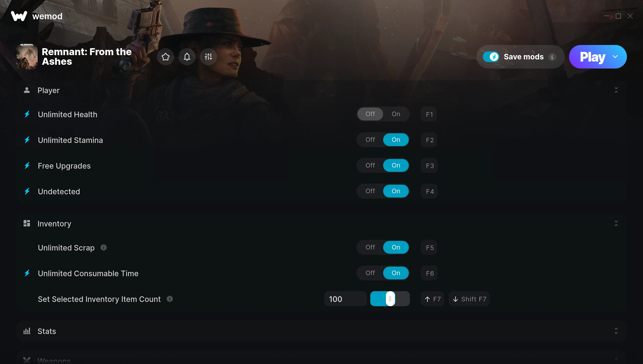Turn off Unlimited Stamina
Screen dimensions: 643x364
click(x=370, y=140)
